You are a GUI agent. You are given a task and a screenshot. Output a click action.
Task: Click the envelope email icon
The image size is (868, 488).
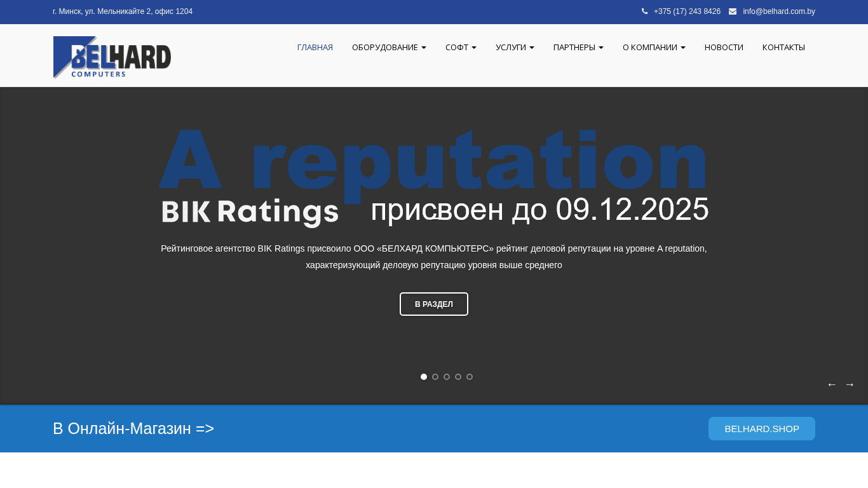(733, 11)
